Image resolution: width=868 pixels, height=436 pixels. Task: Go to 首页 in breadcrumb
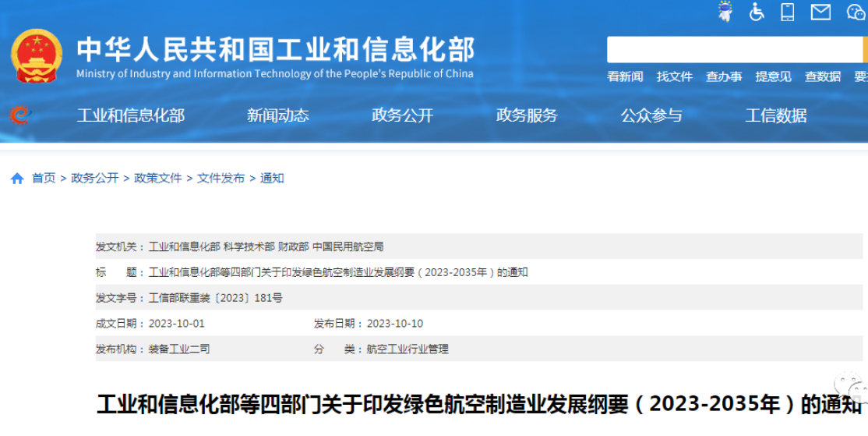(44, 179)
